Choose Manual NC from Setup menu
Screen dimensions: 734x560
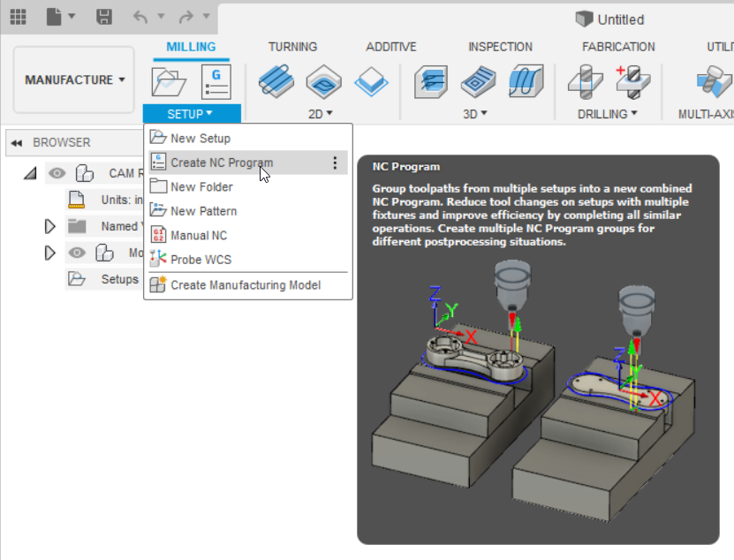click(x=248, y=235)
